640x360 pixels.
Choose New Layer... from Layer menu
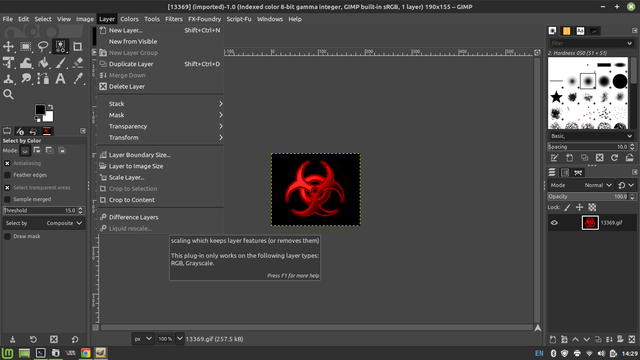click(x=161, y=30)
